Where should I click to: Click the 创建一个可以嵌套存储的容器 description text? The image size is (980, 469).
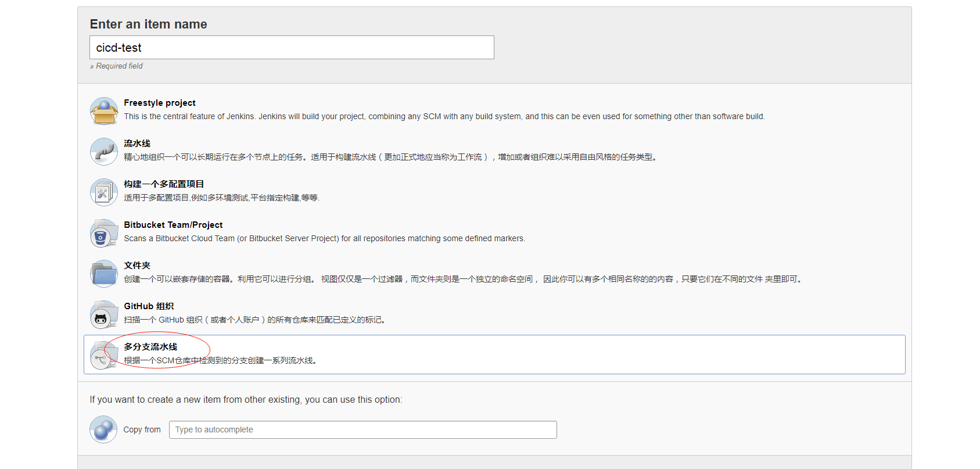(465, 279)
